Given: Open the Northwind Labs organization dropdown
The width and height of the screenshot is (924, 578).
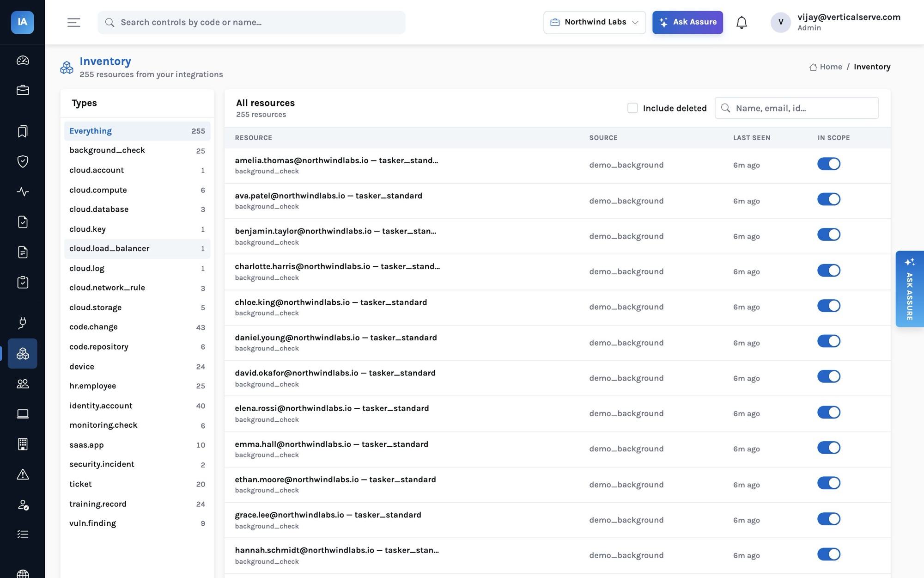Looking at the screenshot, I should tap(595, 22).
